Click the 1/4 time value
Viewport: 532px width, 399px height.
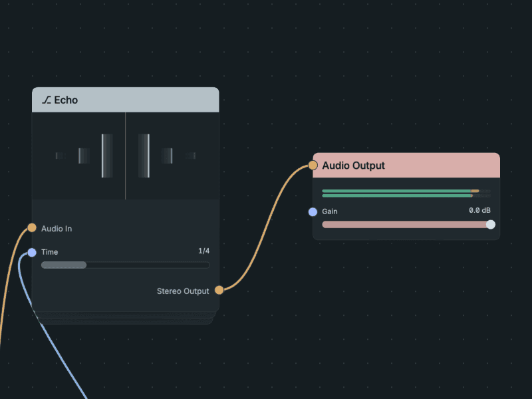[x=204, y=251]
